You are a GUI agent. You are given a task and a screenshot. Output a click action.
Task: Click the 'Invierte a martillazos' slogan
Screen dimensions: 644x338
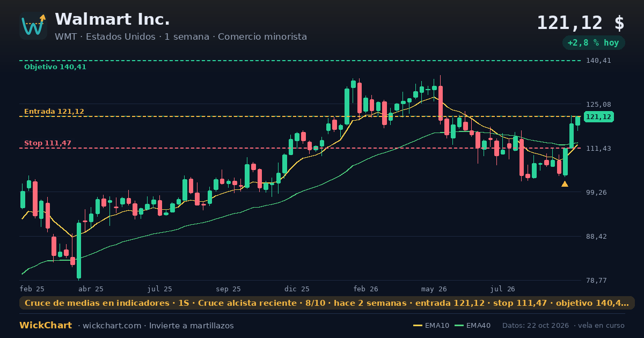[x=192, y=326]
